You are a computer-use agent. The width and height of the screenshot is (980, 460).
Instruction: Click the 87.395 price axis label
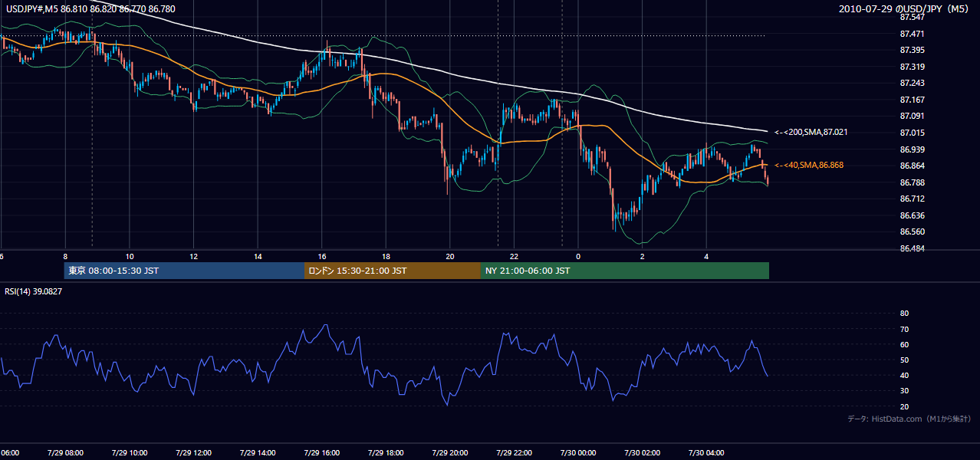click(x=912, y=50)
